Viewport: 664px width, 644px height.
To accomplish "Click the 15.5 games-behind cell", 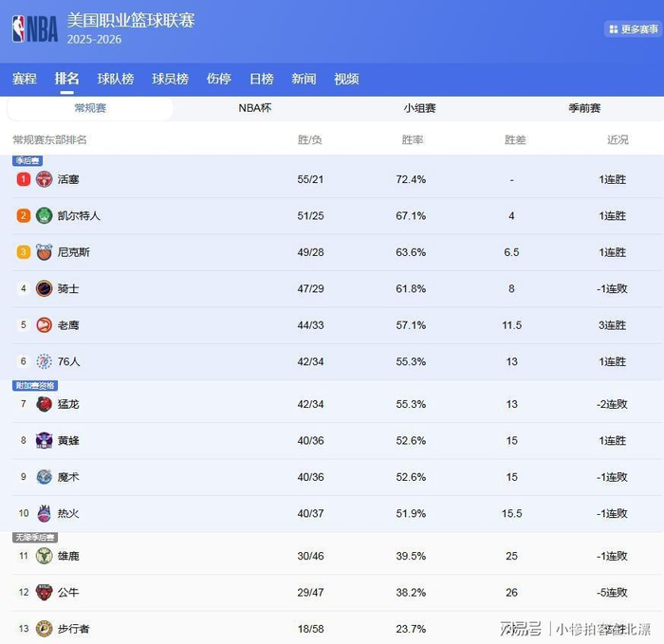I will pos(512,514).
